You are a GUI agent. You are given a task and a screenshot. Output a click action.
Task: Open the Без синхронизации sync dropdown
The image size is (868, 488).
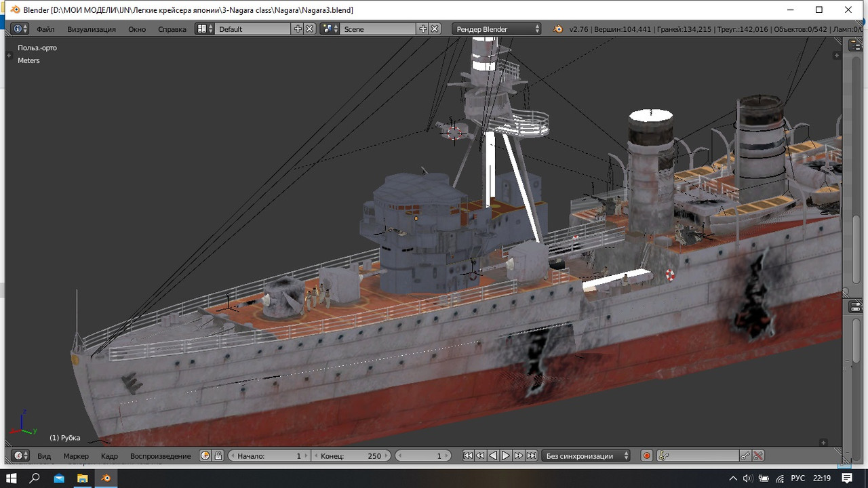coord(587,456)
